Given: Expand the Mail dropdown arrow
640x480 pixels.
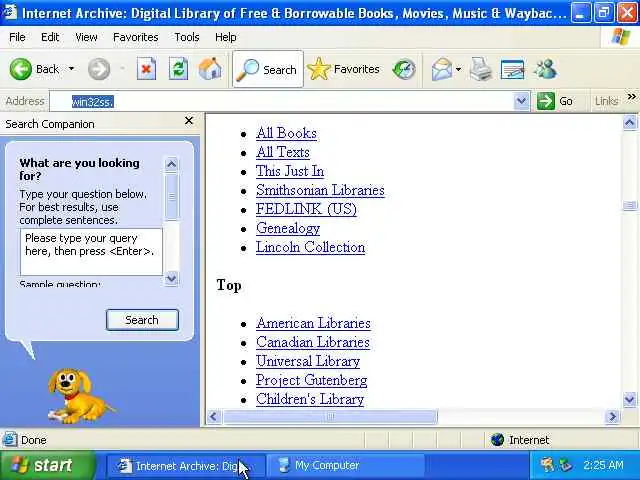Looking at the screenshot, I should coord(458,69).
